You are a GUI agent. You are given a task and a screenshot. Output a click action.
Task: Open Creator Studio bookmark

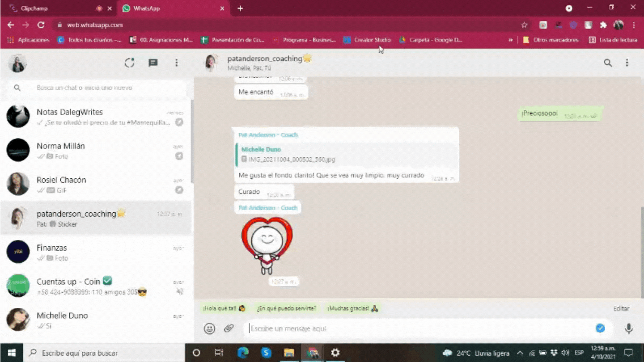tap(367, 40)
